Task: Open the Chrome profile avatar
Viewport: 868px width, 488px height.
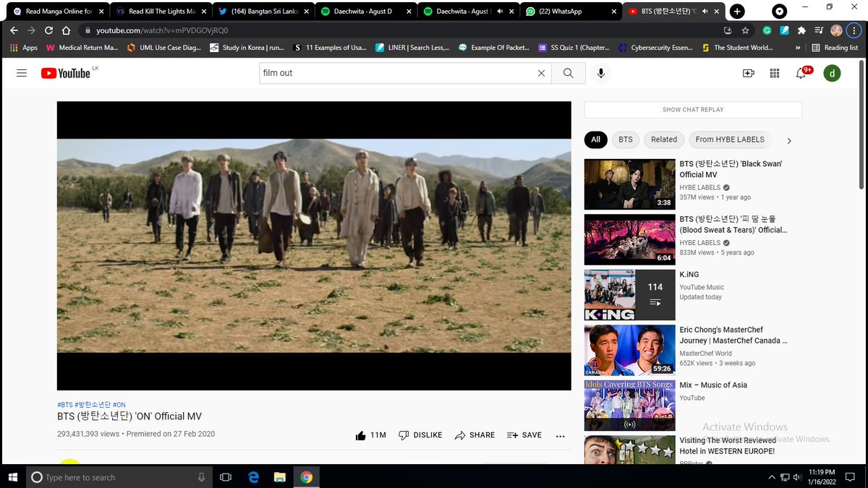Action: click(836, 30)
